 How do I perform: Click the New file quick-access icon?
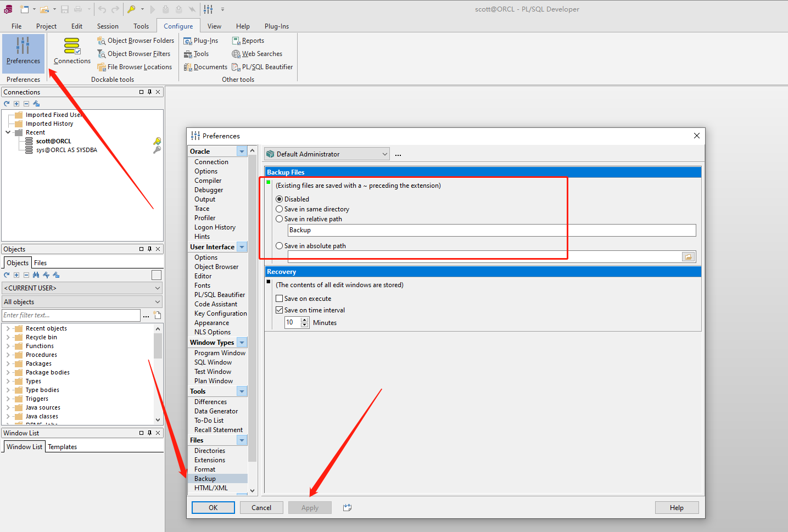pyautogui.click(x=24, y=9)
